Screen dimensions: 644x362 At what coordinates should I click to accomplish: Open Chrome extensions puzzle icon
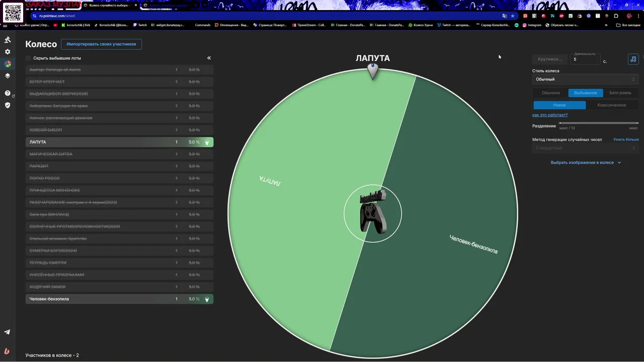tap(616, 16)
